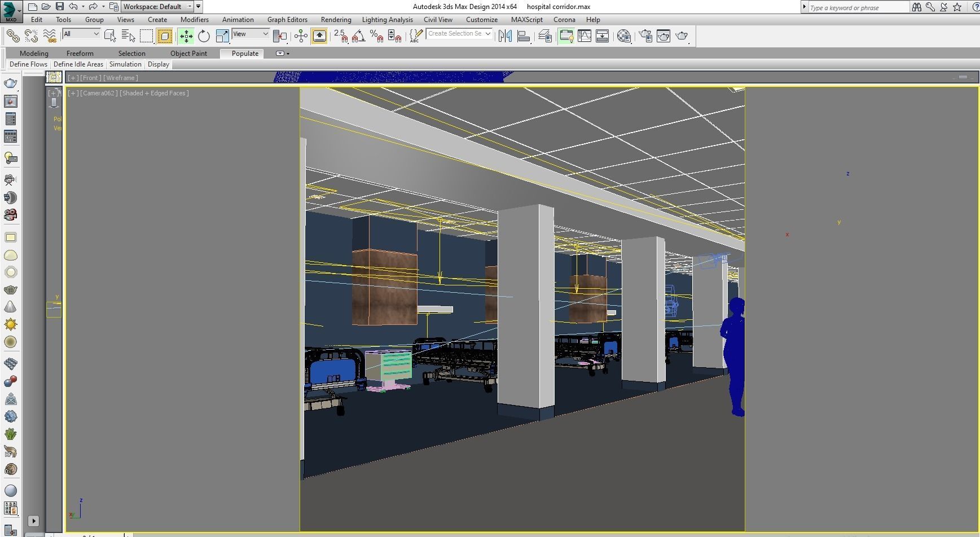This screenshot has height=537, width=980.
Task: Open the Rendering menu
Action: 336,20
